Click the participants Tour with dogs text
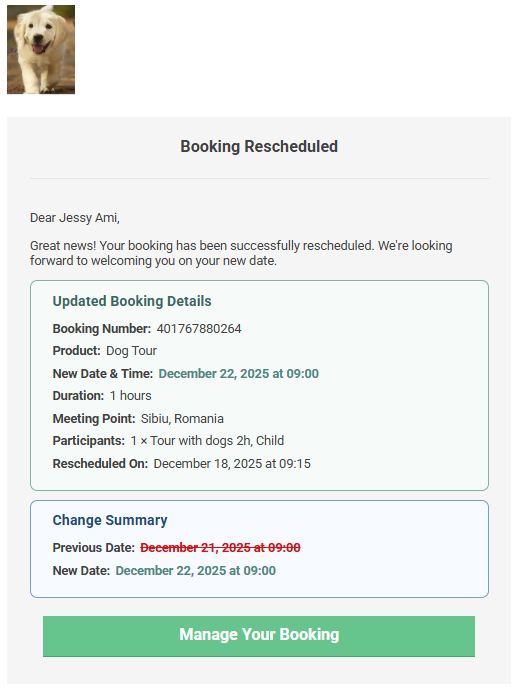This screenshot has height=687, width=513. coord(207,441)
